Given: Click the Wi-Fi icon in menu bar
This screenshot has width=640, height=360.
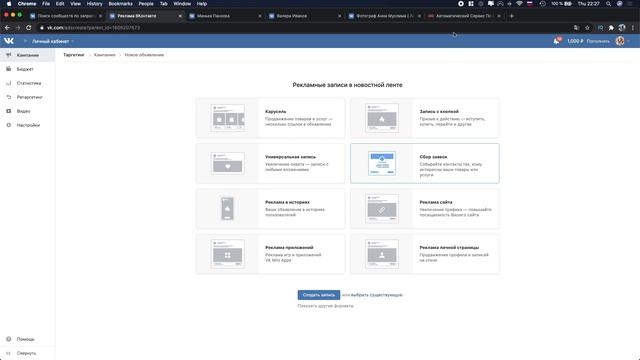Looking at the screenshot, I should [519, 4].
